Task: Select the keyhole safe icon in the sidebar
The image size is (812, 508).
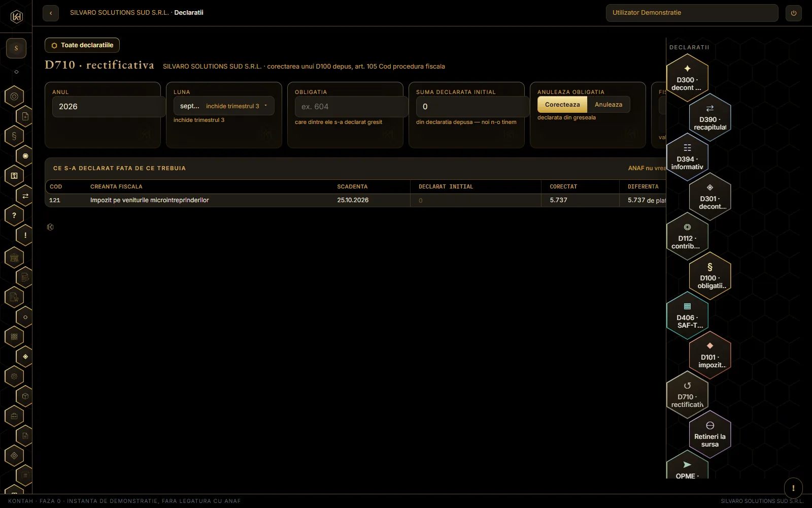Action: 14,176
